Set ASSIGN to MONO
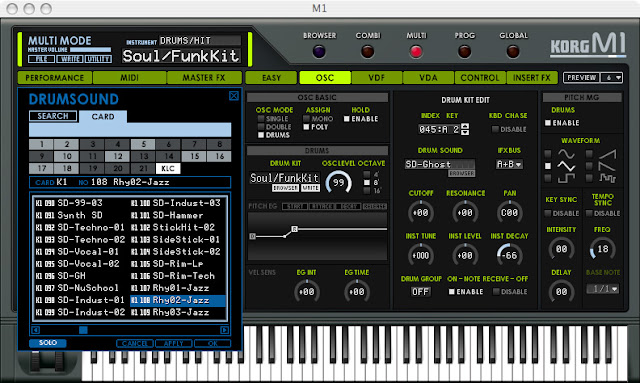This screenshot has width=640, height=383. (306, 119)
